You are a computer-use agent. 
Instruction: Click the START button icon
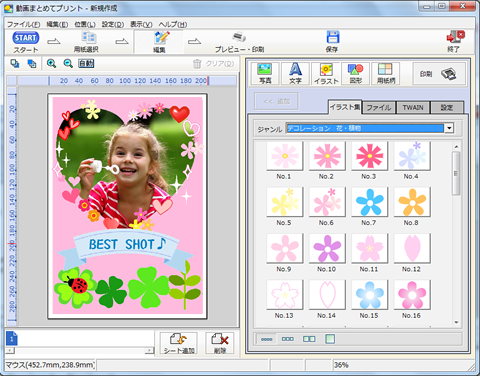pyautogui.click(x=26, y=38)
